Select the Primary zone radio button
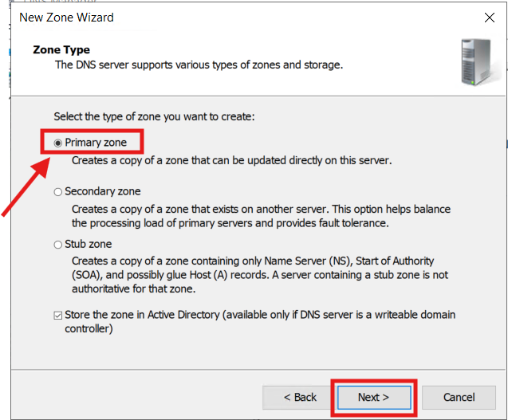 coord(58,143)
